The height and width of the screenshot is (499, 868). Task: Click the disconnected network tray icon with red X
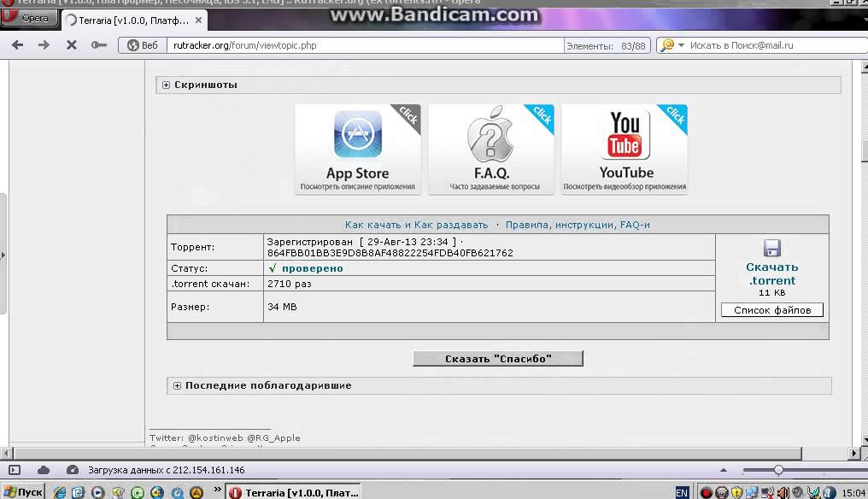(x=767, y=492)
